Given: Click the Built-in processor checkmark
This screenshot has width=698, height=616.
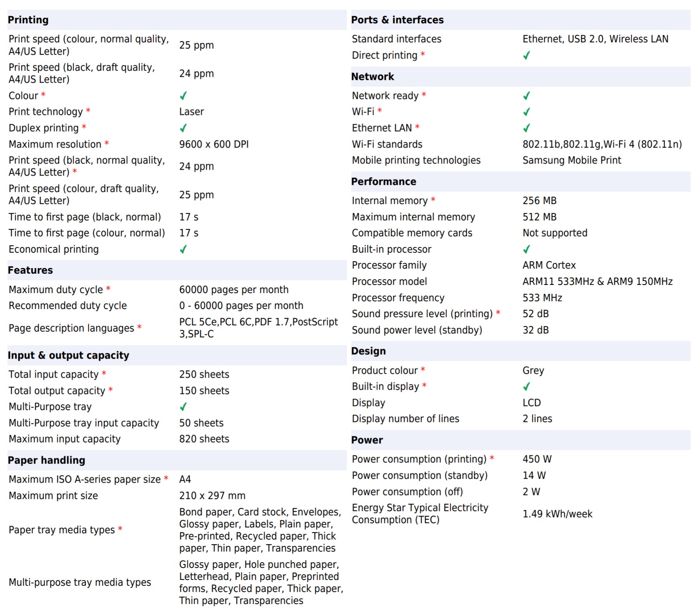Looking at the screenshot, I should pyautogui.click(x=526, y=249).
